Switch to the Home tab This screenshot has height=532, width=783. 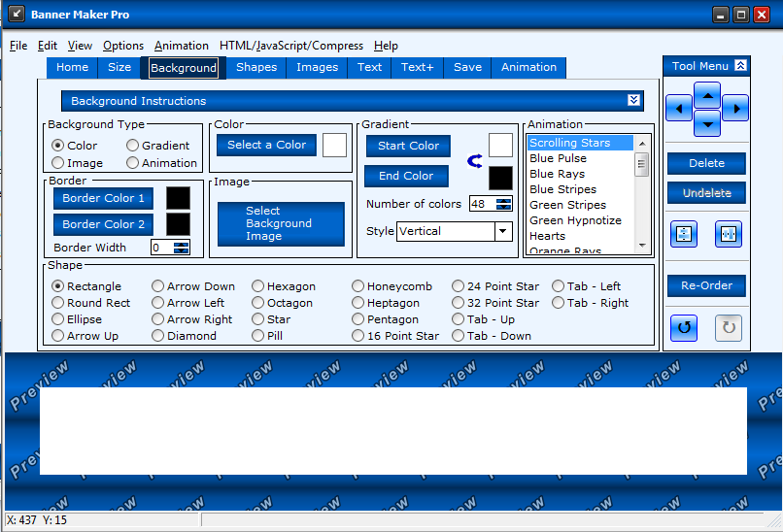pos(72,67)
